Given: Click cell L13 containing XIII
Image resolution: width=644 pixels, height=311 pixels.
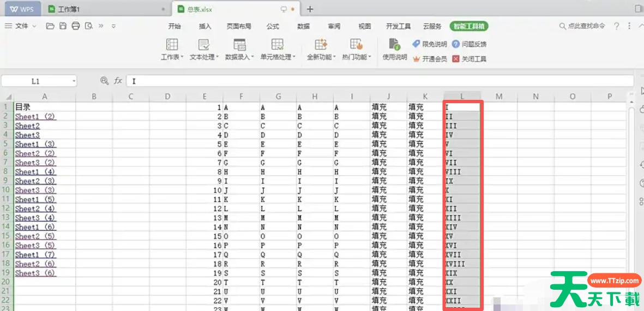Looking at the screenshot, I should point(462,218).
